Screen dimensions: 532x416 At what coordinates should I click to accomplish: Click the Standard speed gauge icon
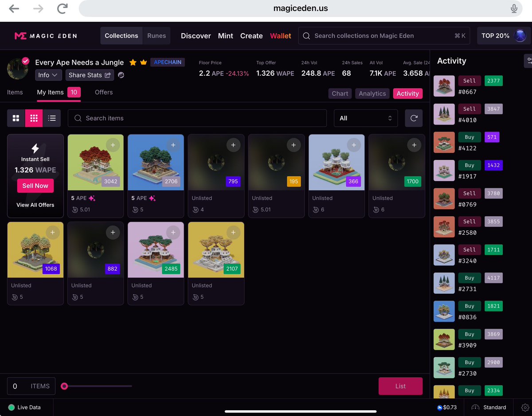(x=476, y=408)
